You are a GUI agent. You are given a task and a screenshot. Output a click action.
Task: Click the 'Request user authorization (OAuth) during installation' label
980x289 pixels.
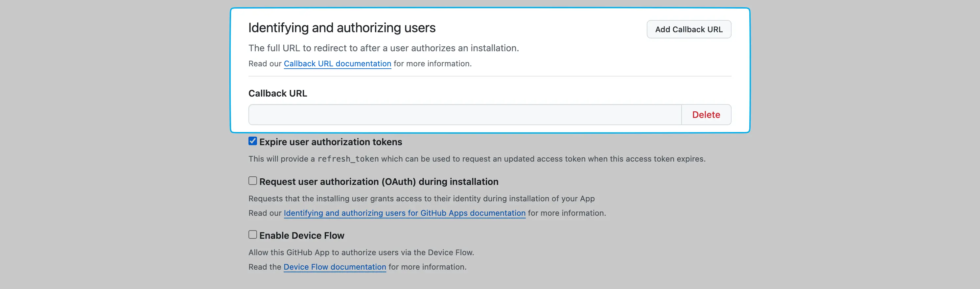pos(379,182)
